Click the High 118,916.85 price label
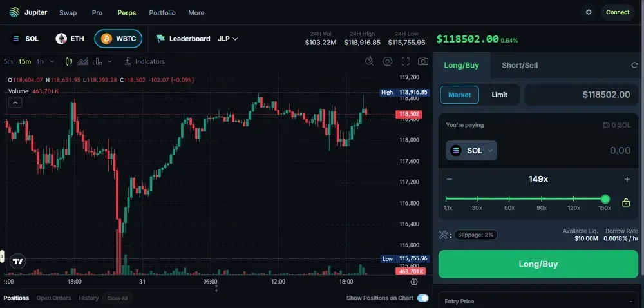644x308 pixels. (405, 92)
